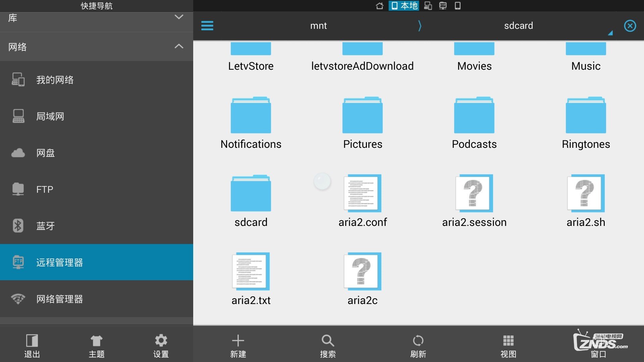Open the aria2.txt file

pos(251,280)
